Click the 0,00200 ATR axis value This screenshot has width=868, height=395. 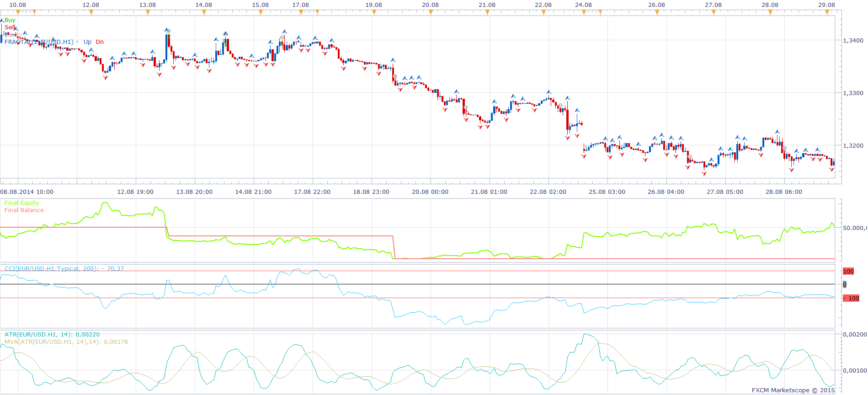(x=855, y=335)
